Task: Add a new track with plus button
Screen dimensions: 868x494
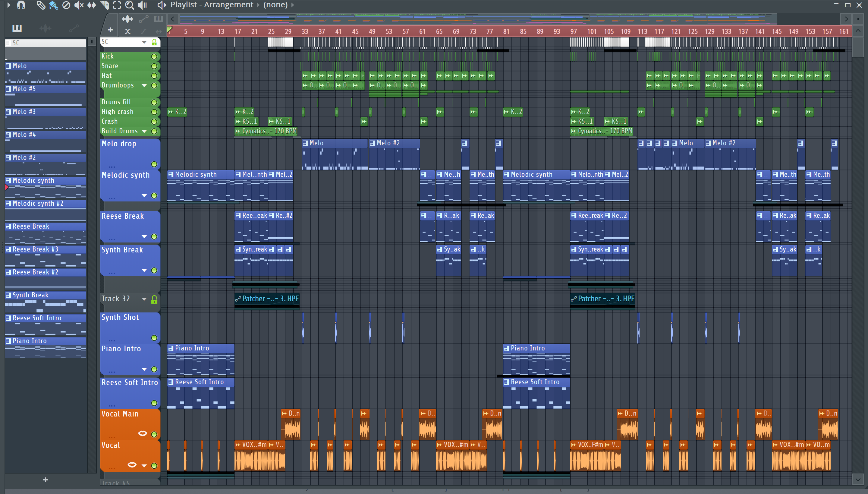Action: 110,30
